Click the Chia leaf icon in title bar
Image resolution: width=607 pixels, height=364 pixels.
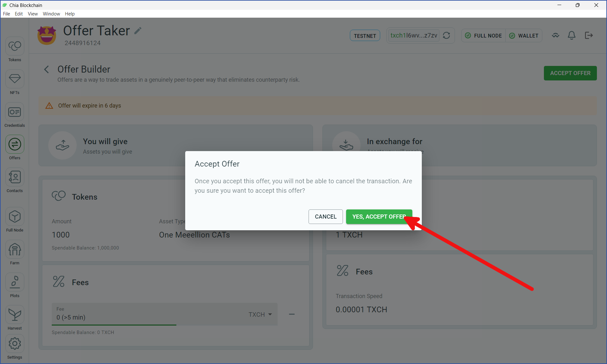click(5, 5)
